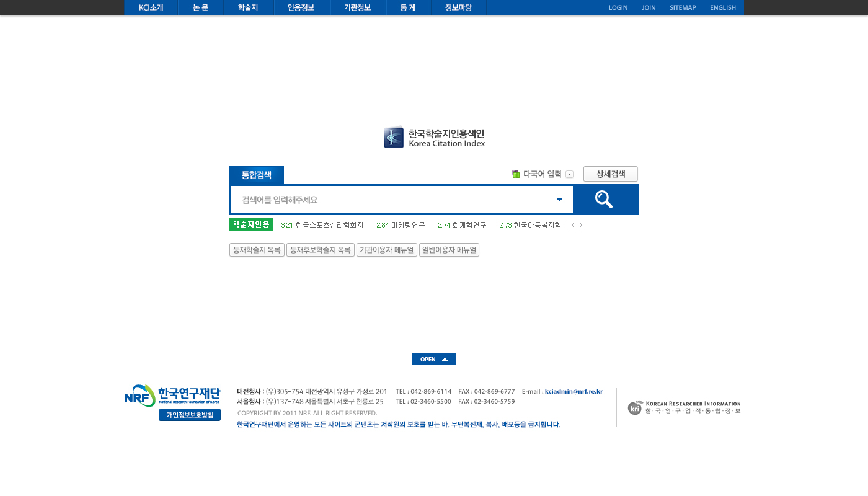The image size is (868, 496).
Task: Click the 서울청사 address text
Action: [x=310, y=401]
